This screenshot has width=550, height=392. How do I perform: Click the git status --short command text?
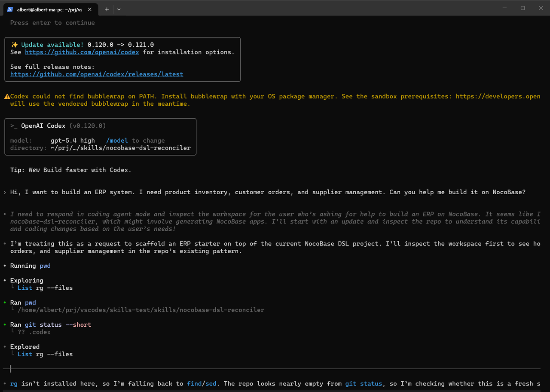tap(58, 325)
